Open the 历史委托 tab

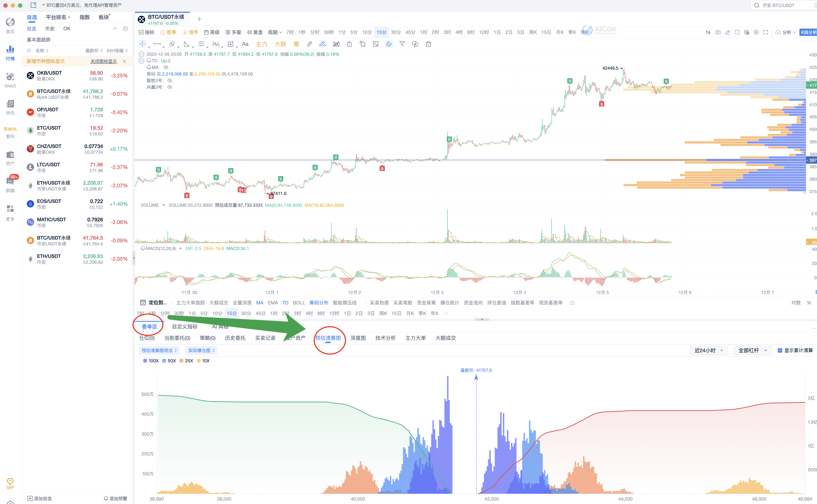tap(235, 338)
